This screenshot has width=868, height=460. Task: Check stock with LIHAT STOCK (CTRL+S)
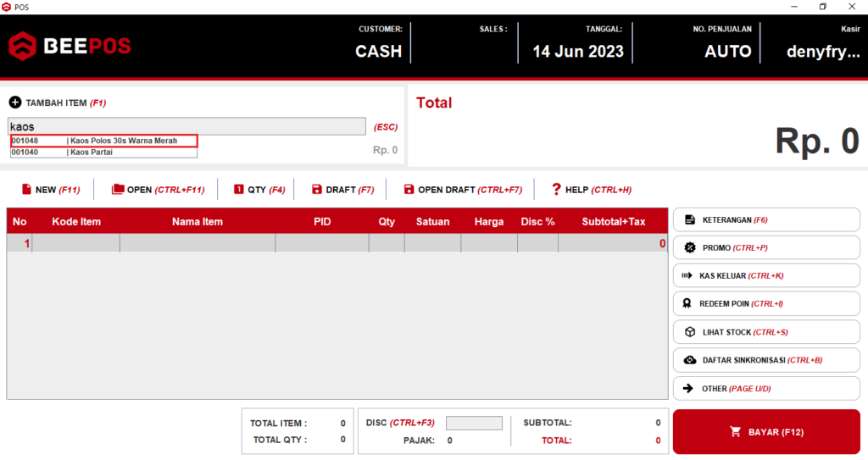tap(766, 332)
